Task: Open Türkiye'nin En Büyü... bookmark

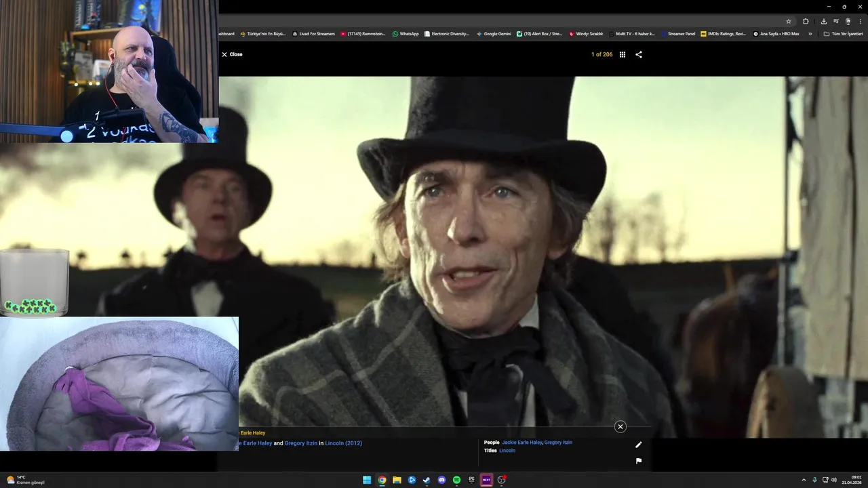Action: pyautogui.click(x=263, y=33)
